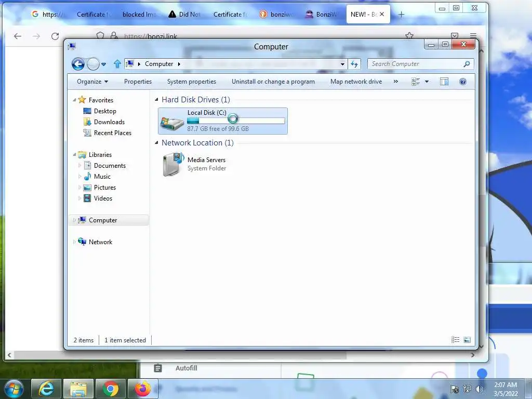Close the NEW! browser tab

[382, 14]
